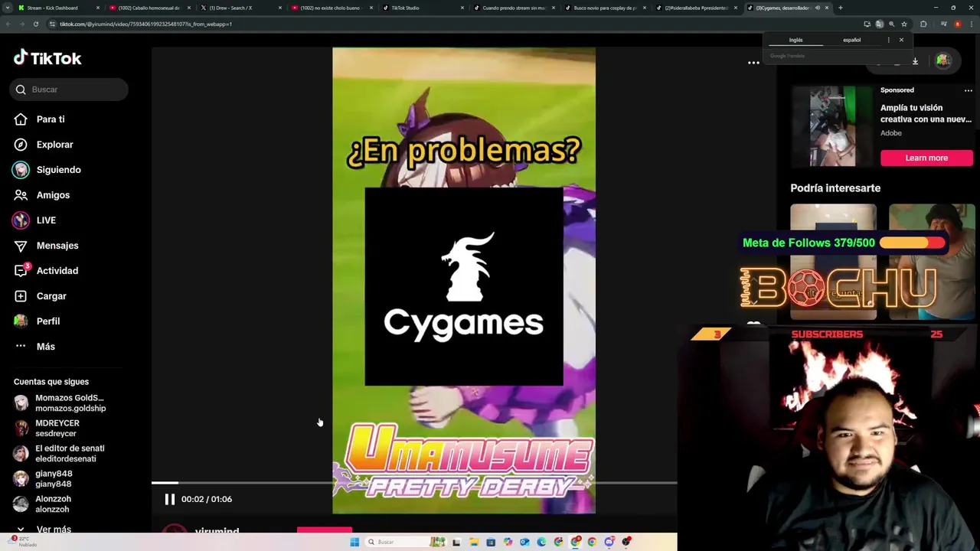Pause the TikTok video
Screen dimensions: 980x551
[x=170, y=499]
